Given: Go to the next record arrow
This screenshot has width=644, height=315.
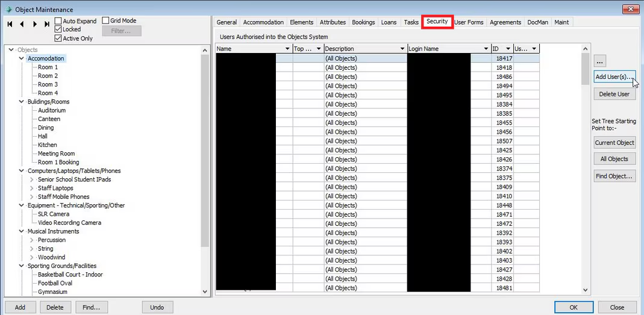Looking at the screenshot, I should tap(35, 24).
